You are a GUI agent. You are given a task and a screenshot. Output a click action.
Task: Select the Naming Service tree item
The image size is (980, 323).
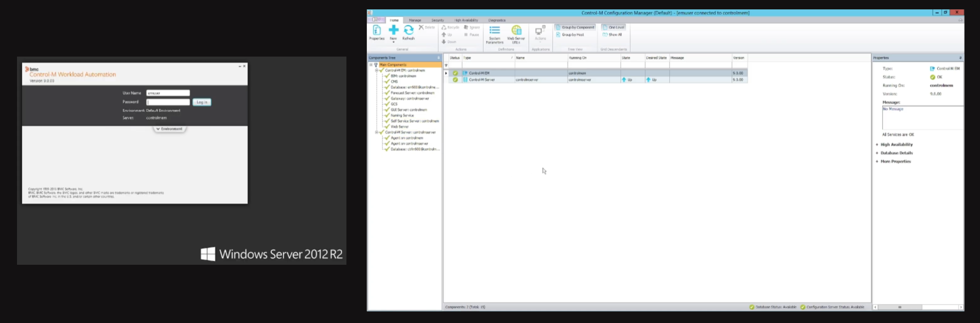pos(402,115)
